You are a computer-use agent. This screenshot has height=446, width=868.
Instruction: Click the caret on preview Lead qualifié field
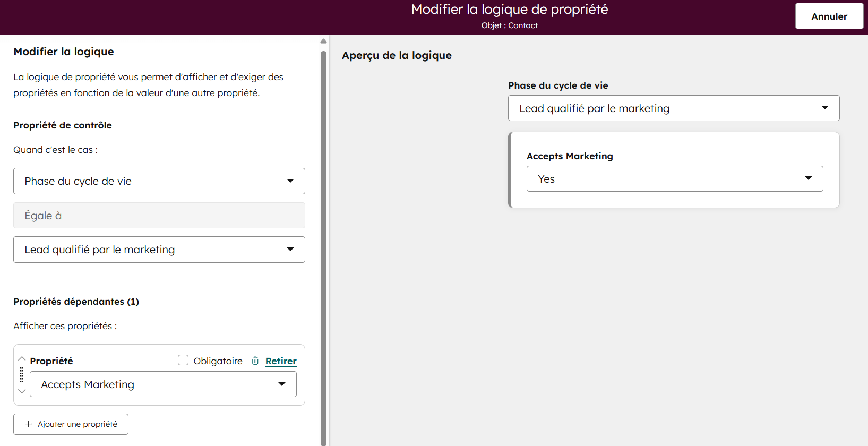(824, 108)
